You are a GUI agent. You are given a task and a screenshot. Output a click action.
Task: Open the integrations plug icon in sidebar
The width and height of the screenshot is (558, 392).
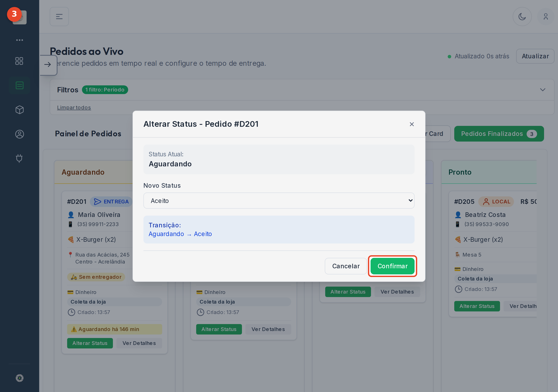pyautogui.click(x=19, y=158)
